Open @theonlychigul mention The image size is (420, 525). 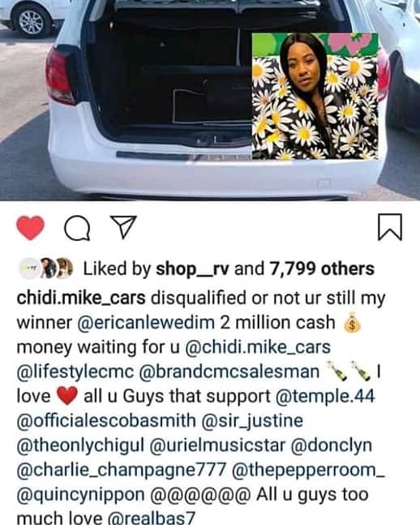(x=80, y=445)
